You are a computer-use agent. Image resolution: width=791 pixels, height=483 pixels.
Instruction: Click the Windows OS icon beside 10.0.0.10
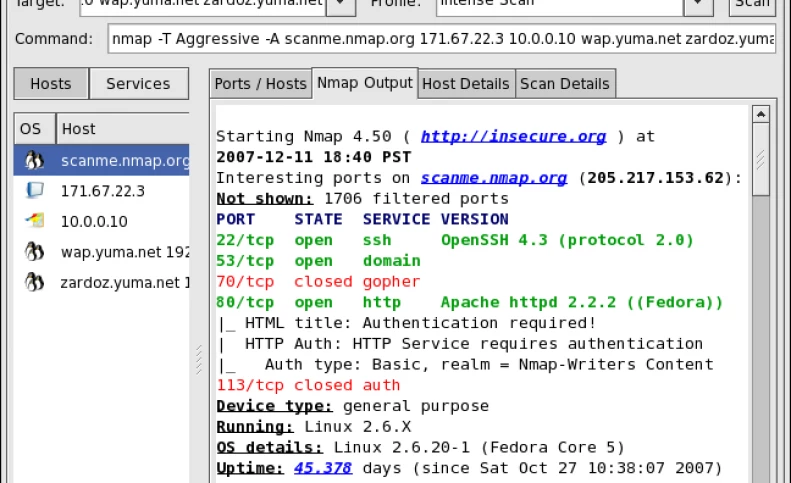pyautogui.click(x=34, y=221)
